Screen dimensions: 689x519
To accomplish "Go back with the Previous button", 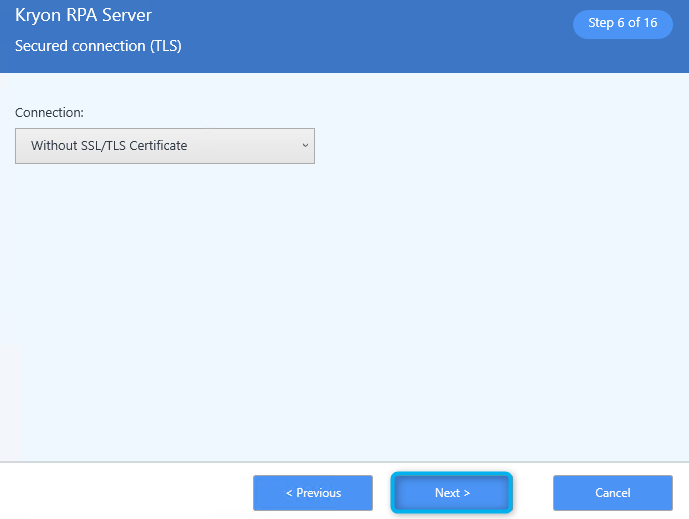I will tap(313, 493).
